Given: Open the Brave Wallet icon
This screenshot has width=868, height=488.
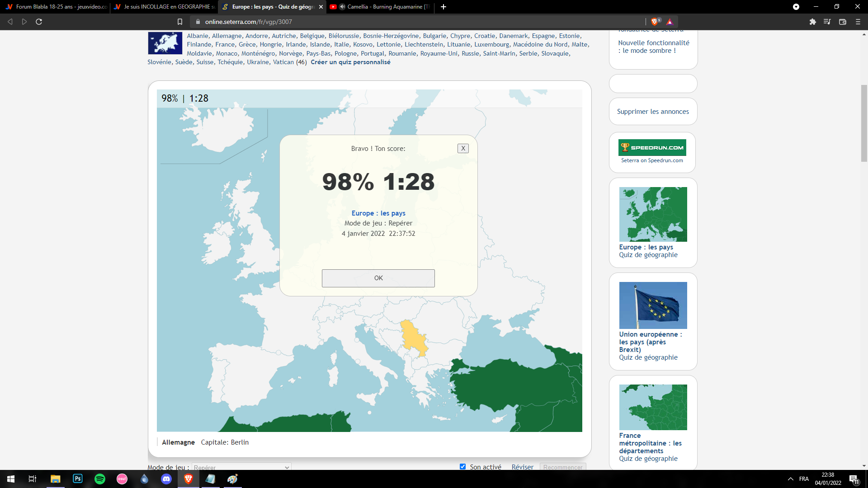Looking at the screenshot, I should point(843,22).
